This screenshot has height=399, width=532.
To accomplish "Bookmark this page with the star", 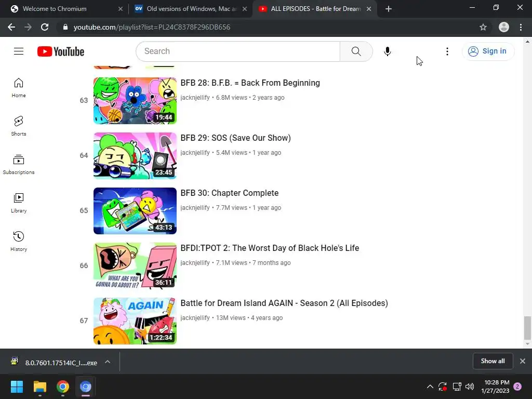I will pos(483,27).
